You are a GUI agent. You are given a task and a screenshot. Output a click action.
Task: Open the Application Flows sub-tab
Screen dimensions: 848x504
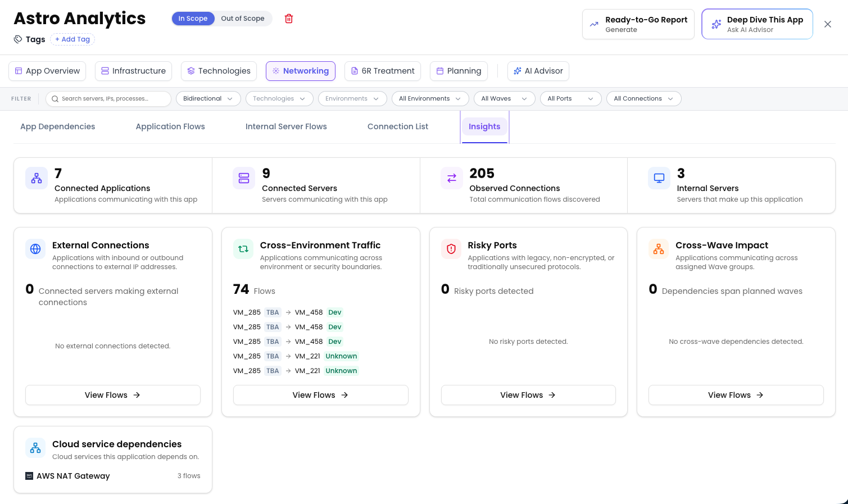click(170, 126)
